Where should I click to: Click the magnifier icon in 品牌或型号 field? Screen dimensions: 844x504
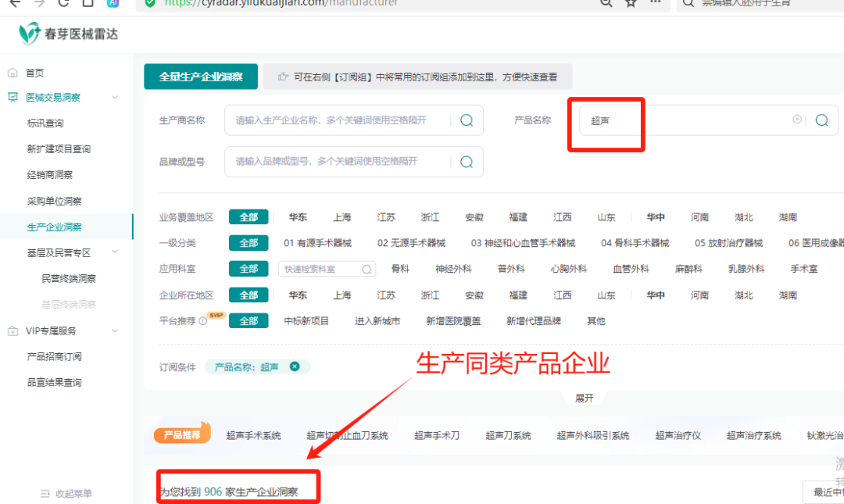pos(467,162)
